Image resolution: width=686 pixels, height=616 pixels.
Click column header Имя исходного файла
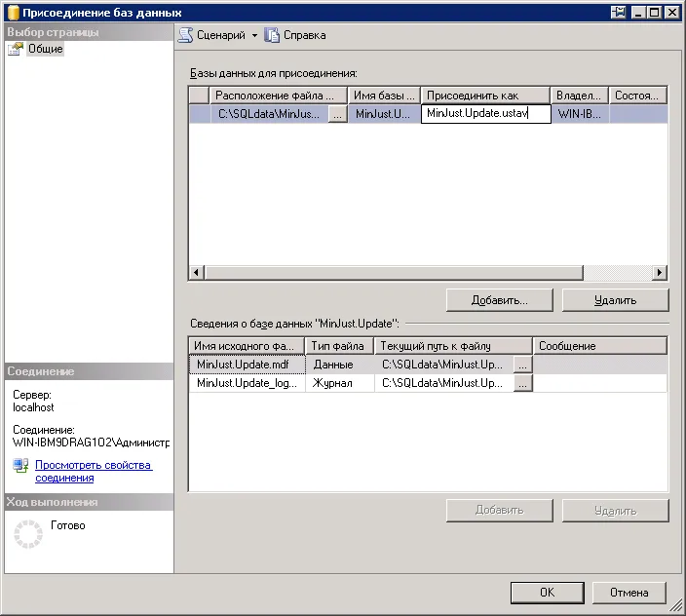point(247,346)
